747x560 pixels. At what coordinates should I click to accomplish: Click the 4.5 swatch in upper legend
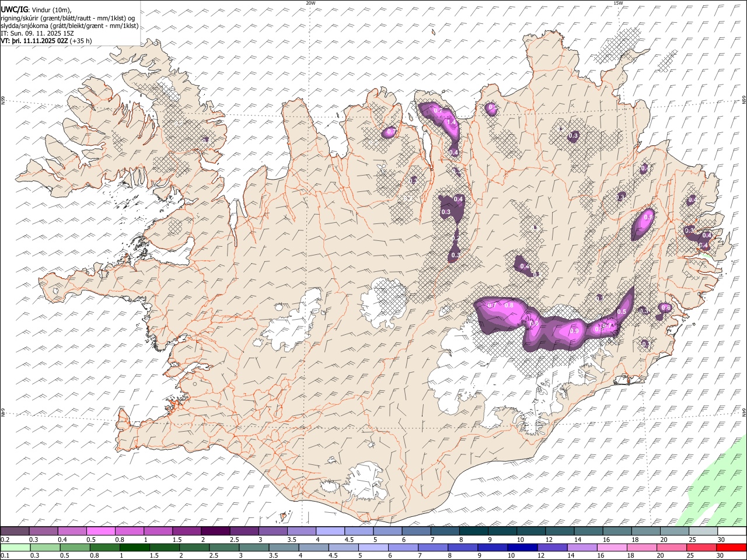[x=358, y=531]
